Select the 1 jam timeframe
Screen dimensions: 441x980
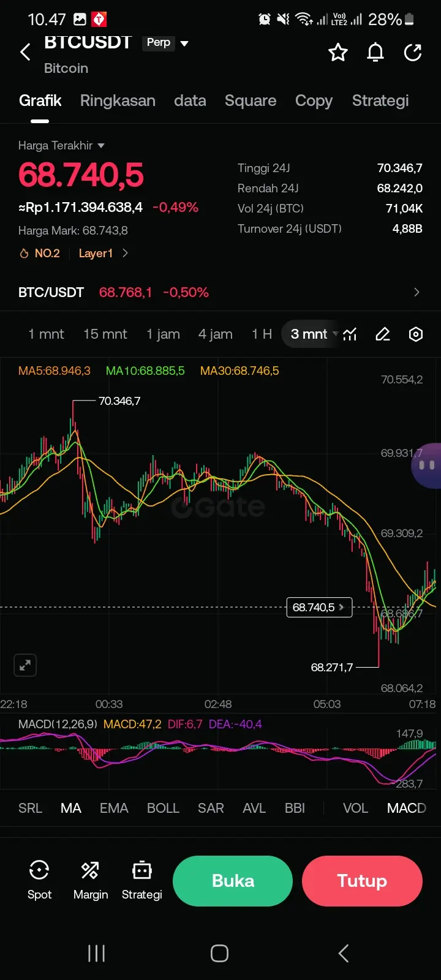(x=163, y=334)
